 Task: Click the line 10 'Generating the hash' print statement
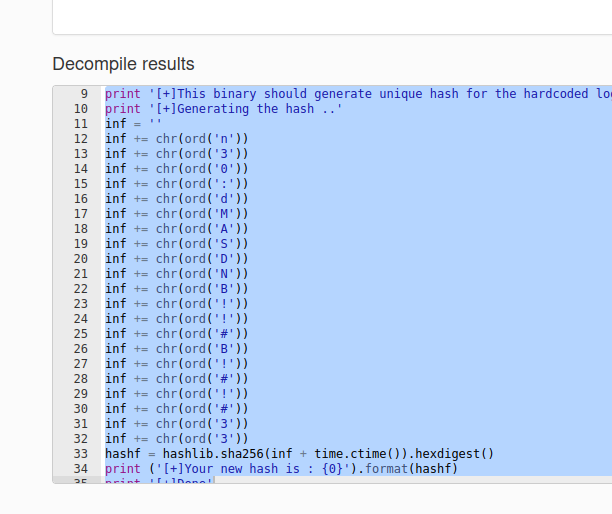pyautogui.click(x=223, y=109)
